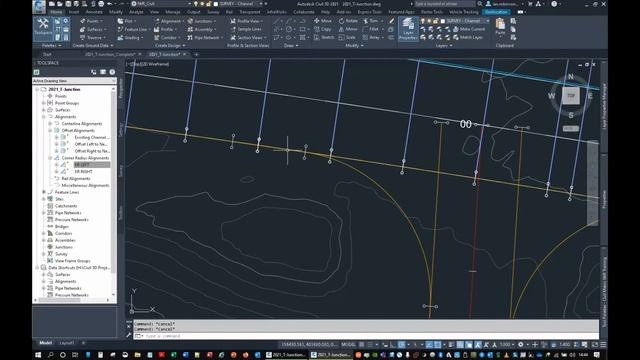This screenshot has height=360, width=640.
Task: Select the Pipe Networks tree item
Action: (x=68, y=213)
